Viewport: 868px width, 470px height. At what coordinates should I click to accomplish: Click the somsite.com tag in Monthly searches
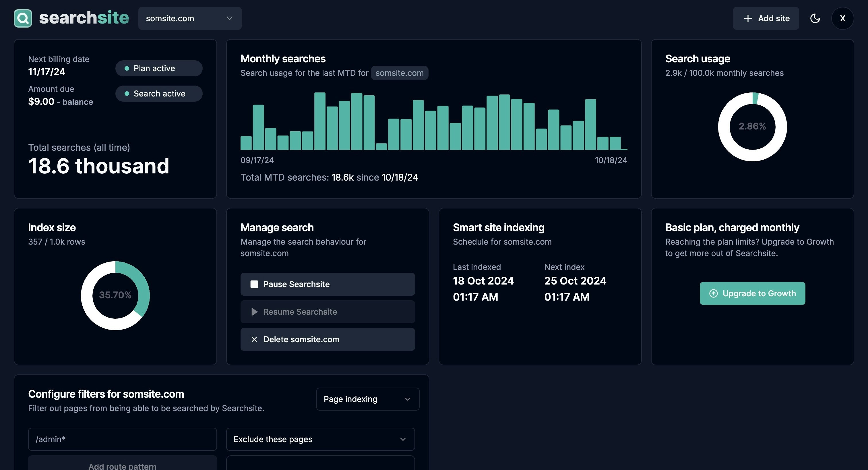(x=399, y=73)
